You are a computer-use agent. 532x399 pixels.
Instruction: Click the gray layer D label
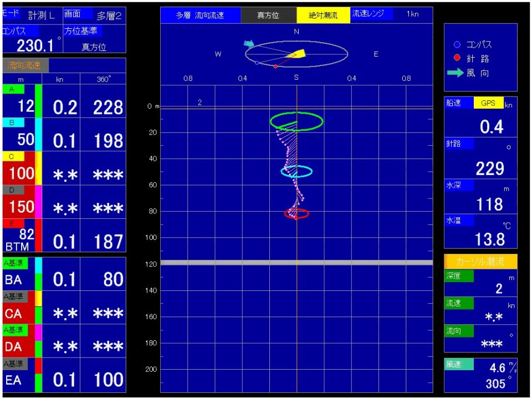point(13,190)
